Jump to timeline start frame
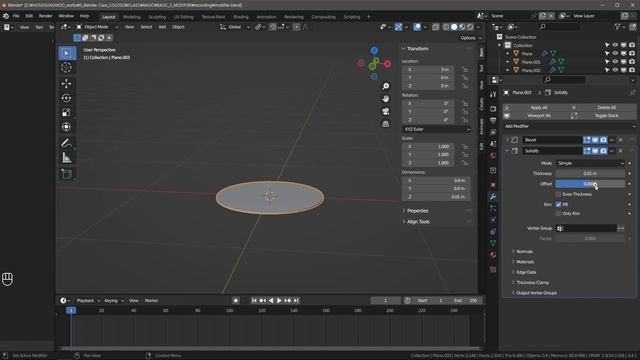Viewport: 640px width, 360px height. pyautogui.click(x=254, y=300)
